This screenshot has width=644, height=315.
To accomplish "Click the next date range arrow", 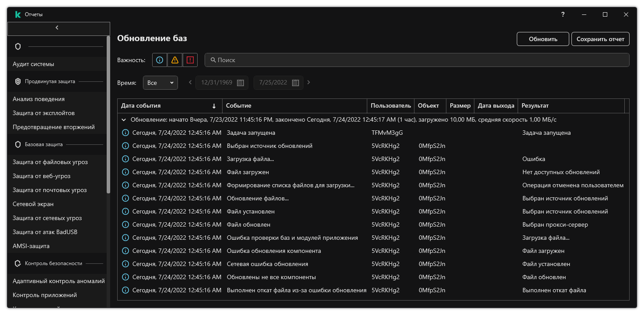I will (309, 82).
